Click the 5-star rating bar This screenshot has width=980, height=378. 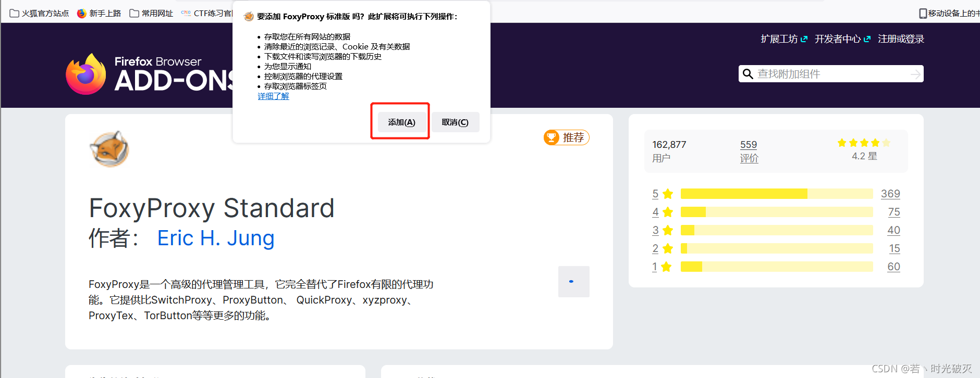coord(777,194)
